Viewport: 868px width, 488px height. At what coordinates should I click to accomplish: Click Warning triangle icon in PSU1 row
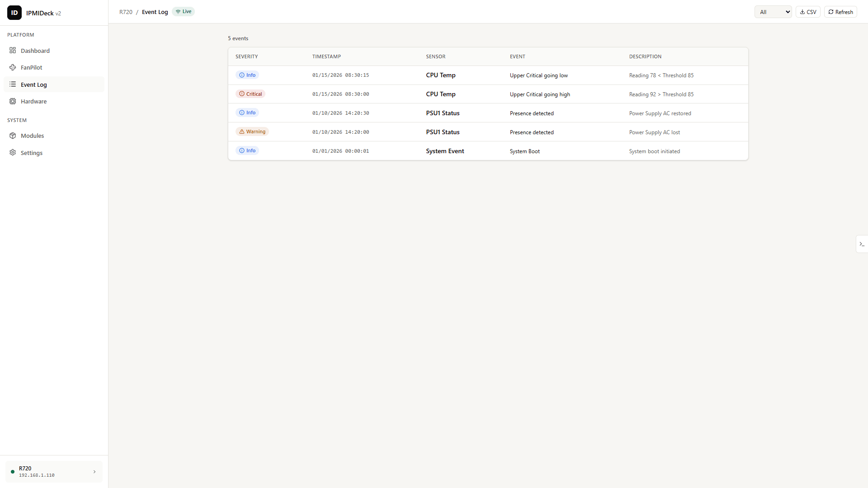[242, 131]
